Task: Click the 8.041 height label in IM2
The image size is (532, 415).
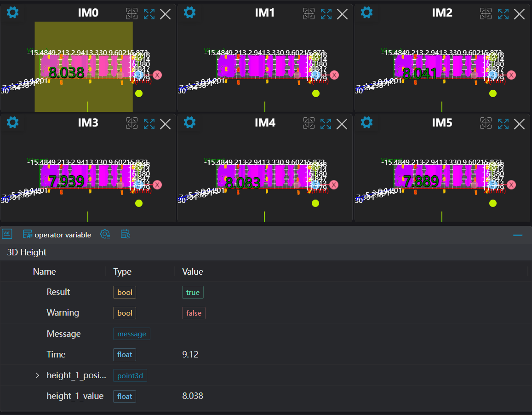Action: click(419, 74)
